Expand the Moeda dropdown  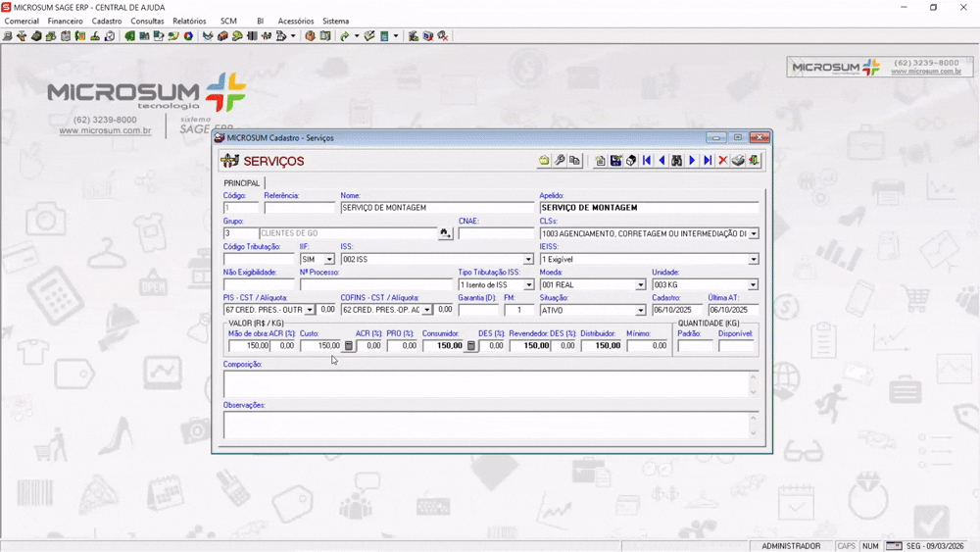641,285
